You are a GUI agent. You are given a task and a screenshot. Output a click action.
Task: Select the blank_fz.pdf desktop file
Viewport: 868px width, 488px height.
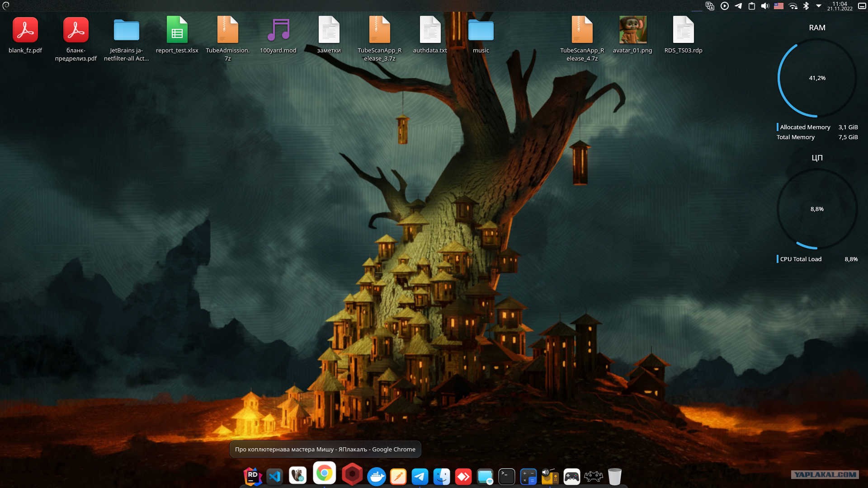coord(25,35)
